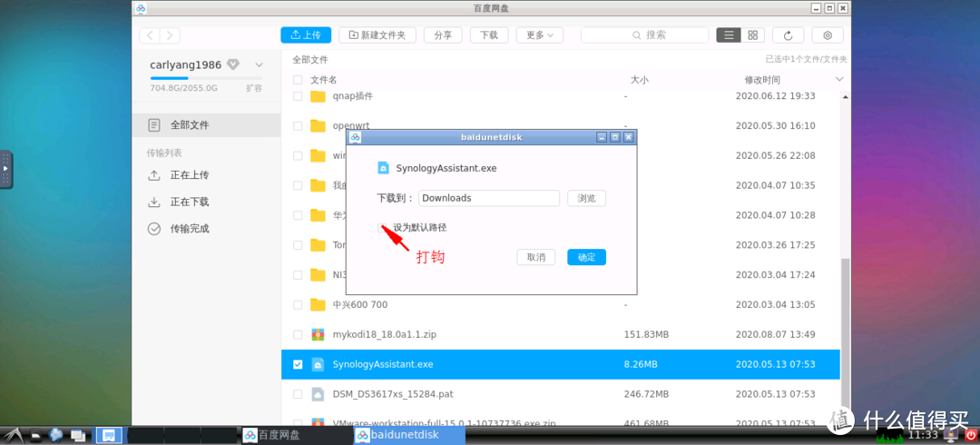
Task: Check the NI3 folder row checkbox
Action: click(x=298, y=275)
